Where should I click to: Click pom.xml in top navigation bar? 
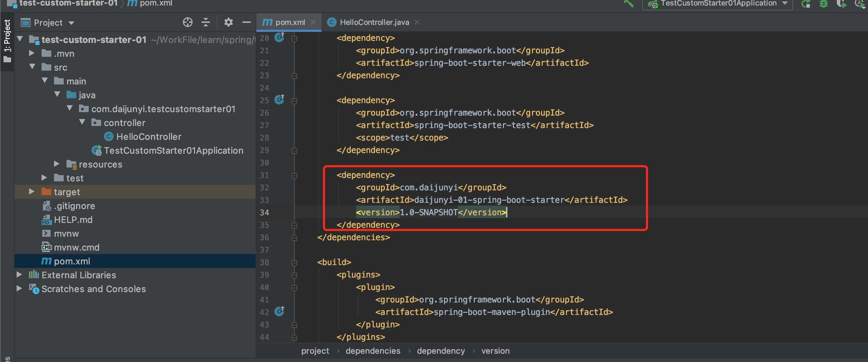pos(156,3)
